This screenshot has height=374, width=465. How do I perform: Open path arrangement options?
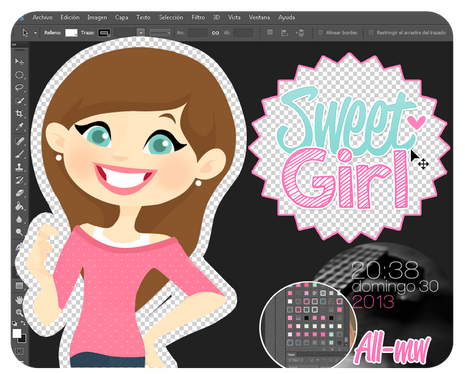(300, 33)
